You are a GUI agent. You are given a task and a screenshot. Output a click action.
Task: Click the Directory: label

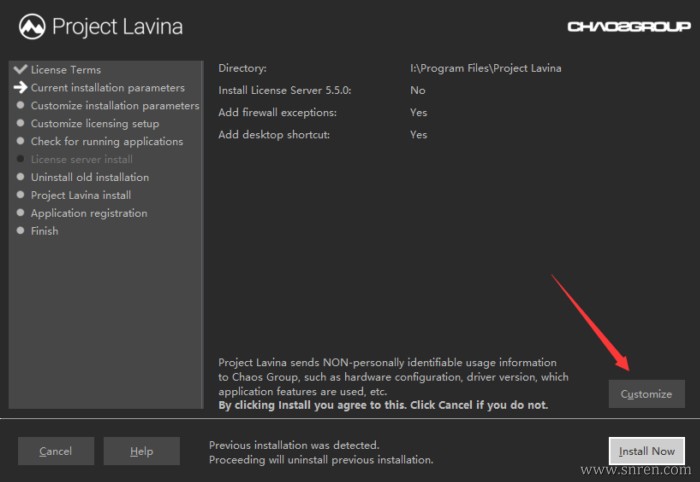click(x=242, y=68)
